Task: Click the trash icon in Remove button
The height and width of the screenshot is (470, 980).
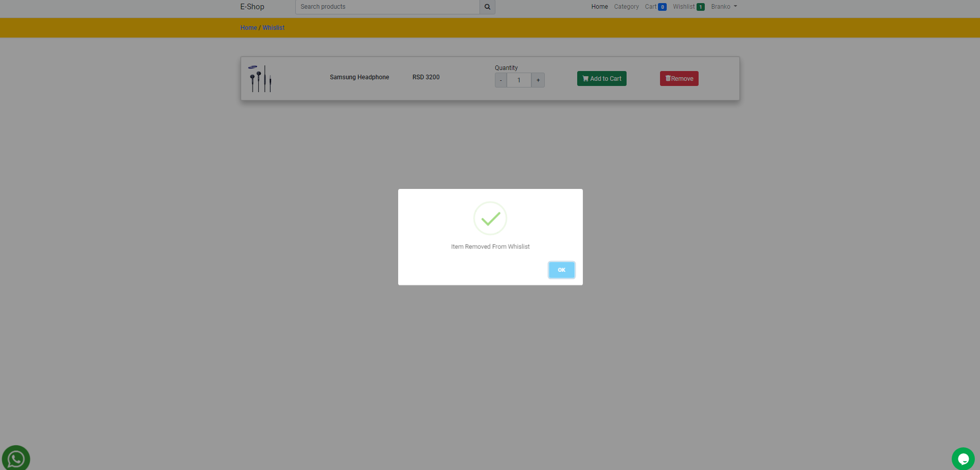Action: [668, 78]
